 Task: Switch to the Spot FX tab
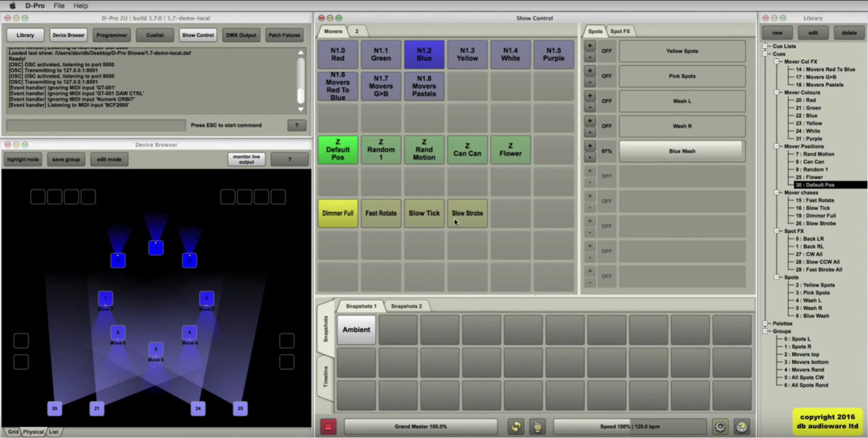tap(619, 31)
